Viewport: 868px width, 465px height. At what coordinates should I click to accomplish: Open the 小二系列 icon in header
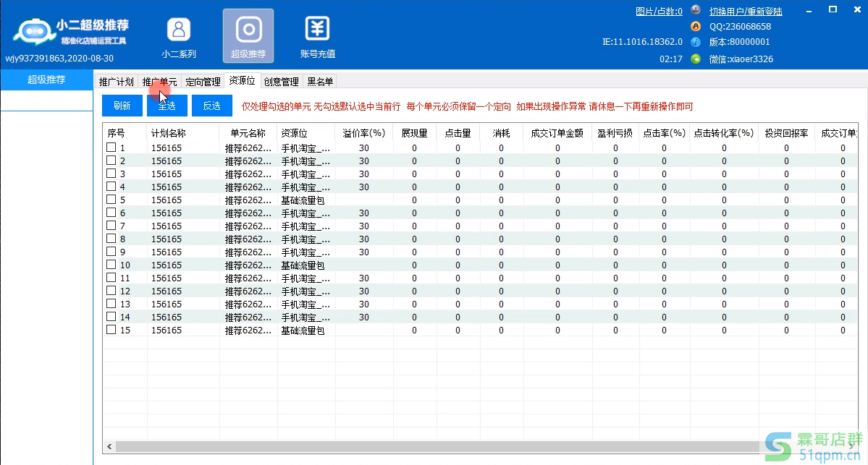click(x=178, y=30)
